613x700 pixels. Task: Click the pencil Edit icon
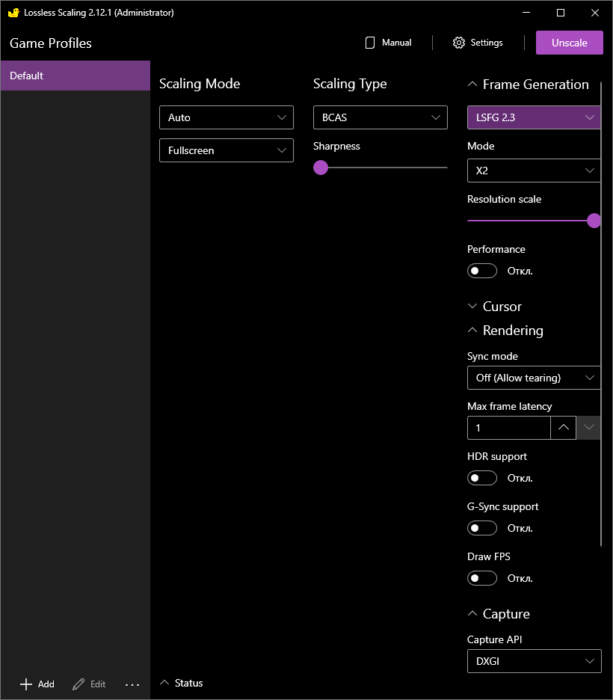(x=78, y=684)
